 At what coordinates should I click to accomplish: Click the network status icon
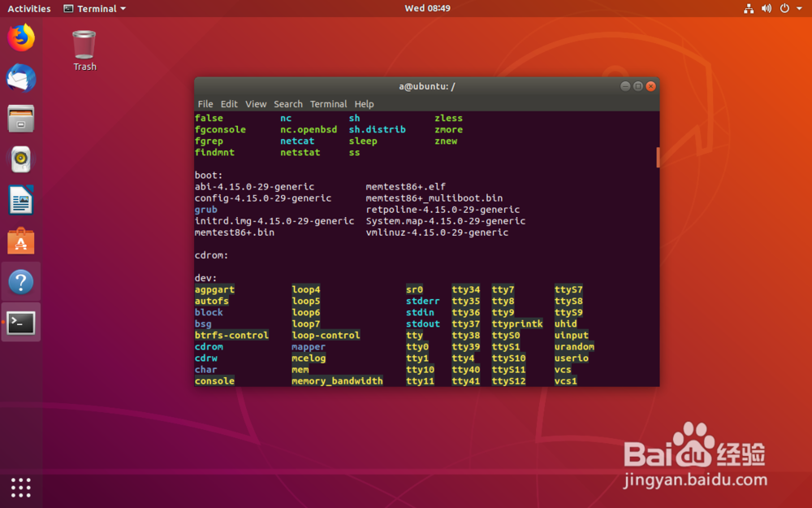[749, 8]
